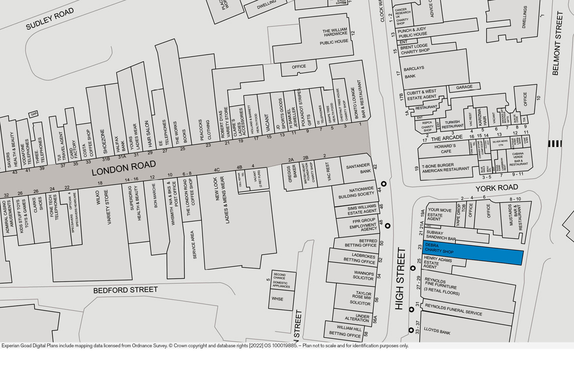This screenshot has width=574, height=392.
Task: Select T-Bone Burger American Restaurant label
Action: click(x=445, y=168)
